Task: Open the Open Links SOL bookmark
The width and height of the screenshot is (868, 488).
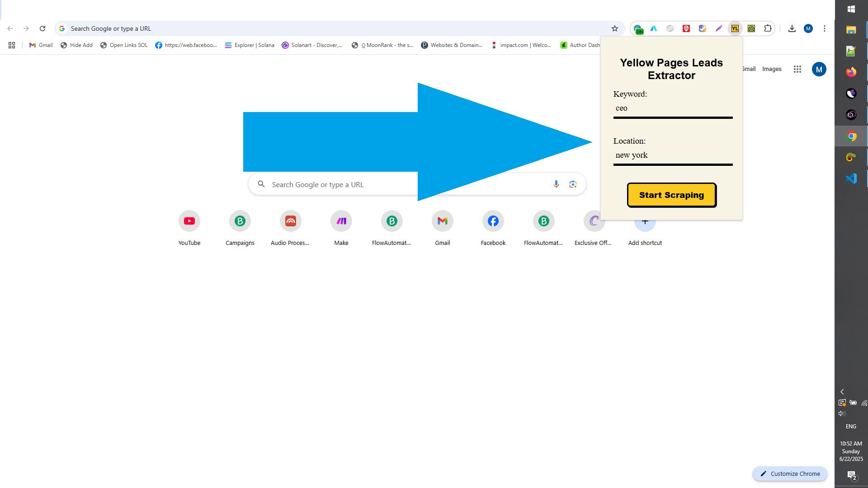Action: click(124, 45)
